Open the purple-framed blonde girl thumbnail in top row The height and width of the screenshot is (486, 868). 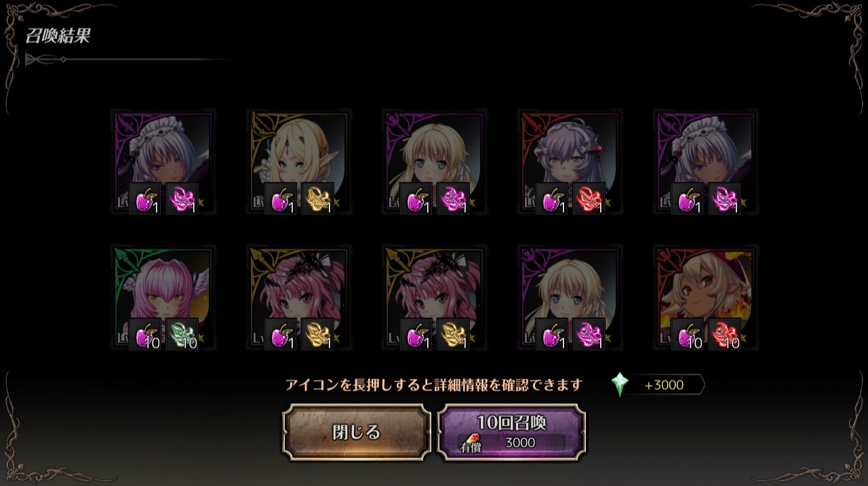point(435,162)
